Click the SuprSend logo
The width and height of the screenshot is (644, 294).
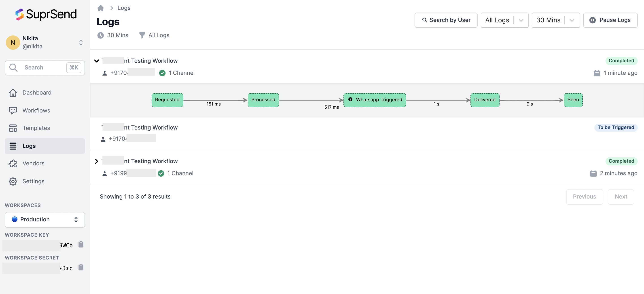[46, 14]
